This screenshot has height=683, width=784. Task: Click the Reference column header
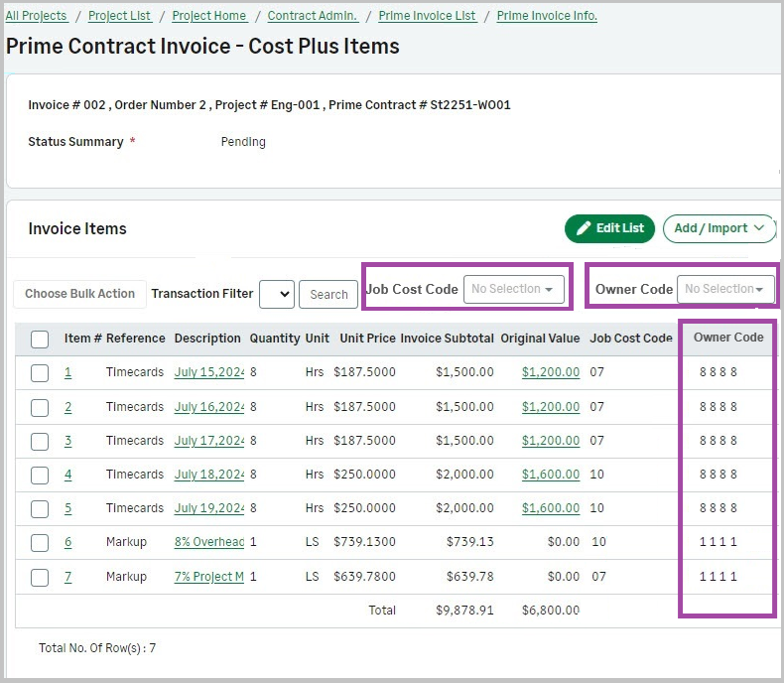[x=136, y=339]
